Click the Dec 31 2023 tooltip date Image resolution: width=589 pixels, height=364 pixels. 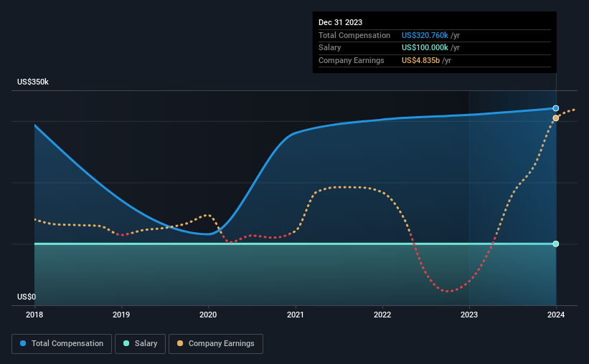340,22
